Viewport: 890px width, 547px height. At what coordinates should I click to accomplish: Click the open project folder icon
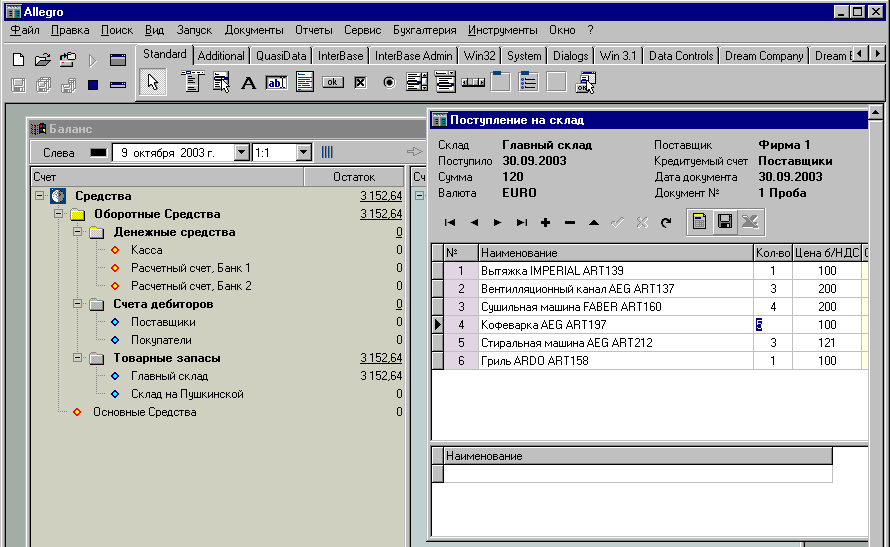68,60
